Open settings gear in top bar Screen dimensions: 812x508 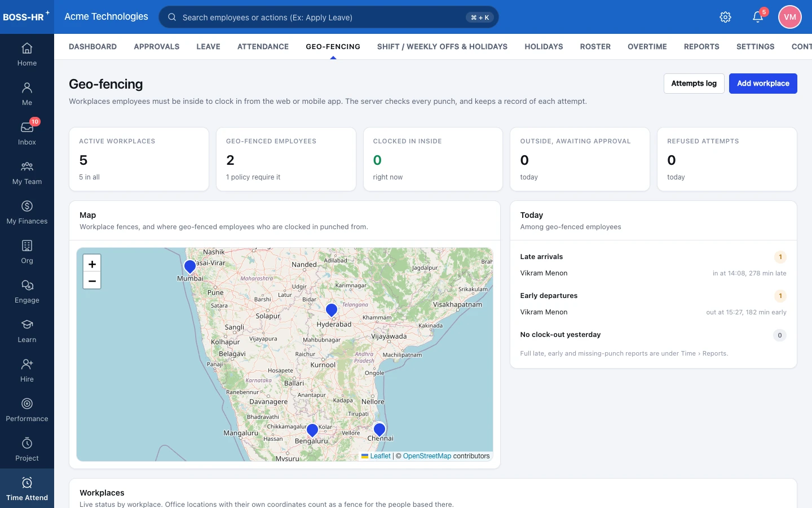(x=726, y=17)
